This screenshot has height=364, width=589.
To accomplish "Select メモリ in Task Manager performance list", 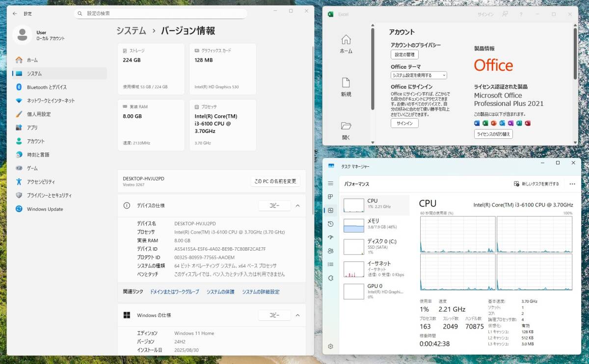I will (x=375, y=226).
